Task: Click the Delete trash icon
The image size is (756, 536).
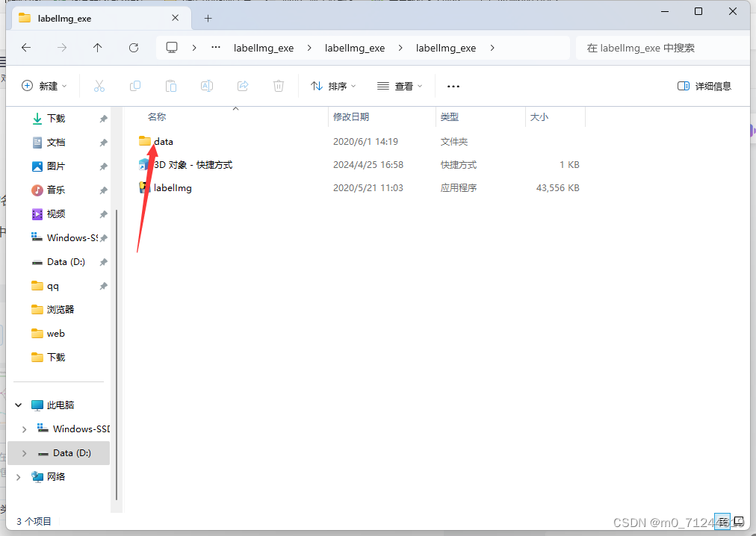Action: pyautogui.click(x=278, y=87)
